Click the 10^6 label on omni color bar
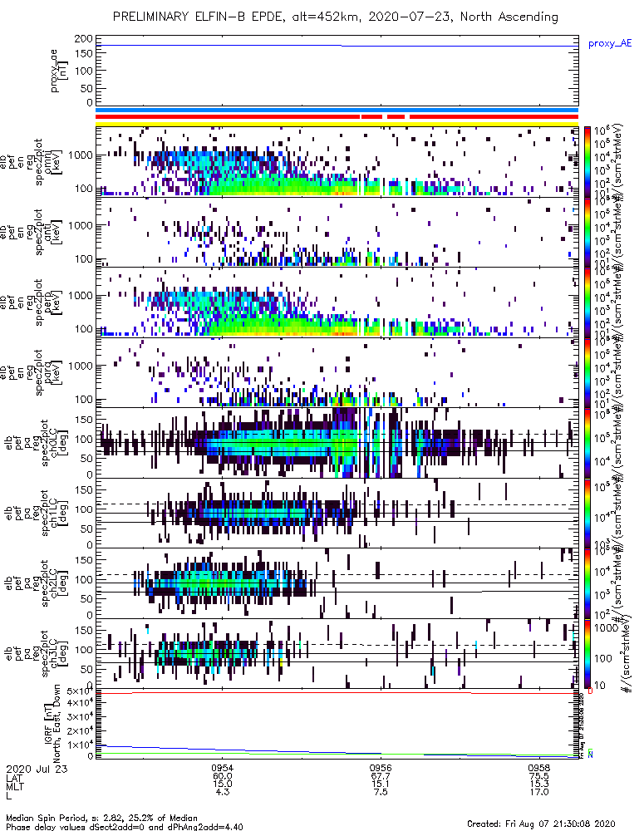 [x=601, y=131]
